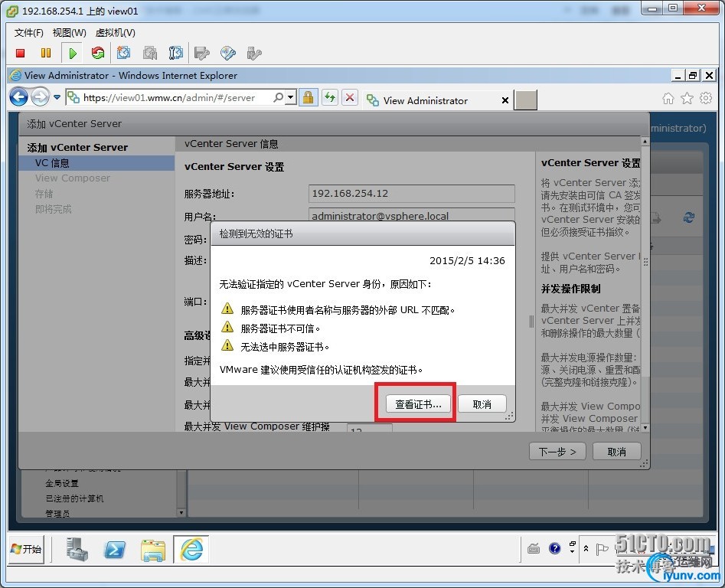Open PowerShell from taskbar
Viewport: 725px width, 588px height.
click(x=115, y=549)
